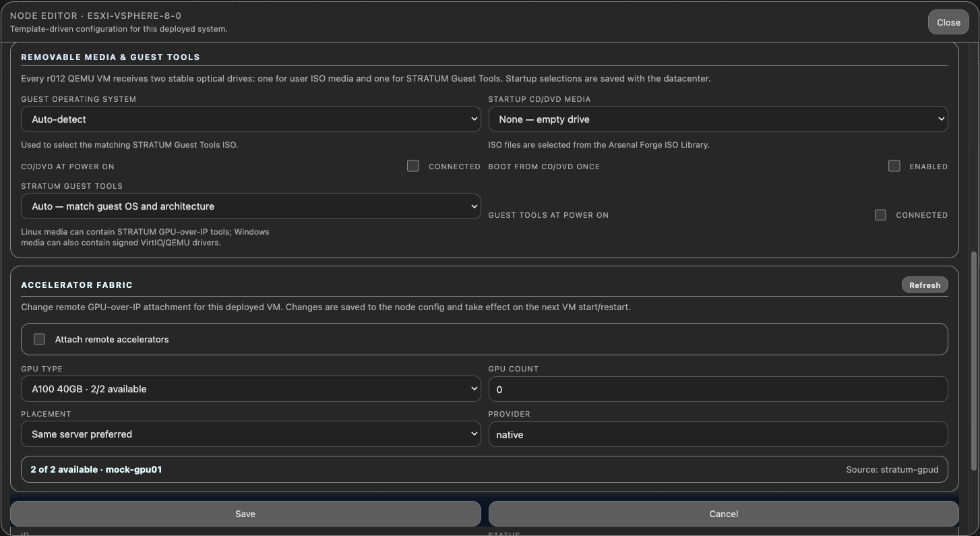Click the 'Node Editor · ESXI-VSPHERE-8-0' title
The image size is (980, 536).
(x=96, y=16)
